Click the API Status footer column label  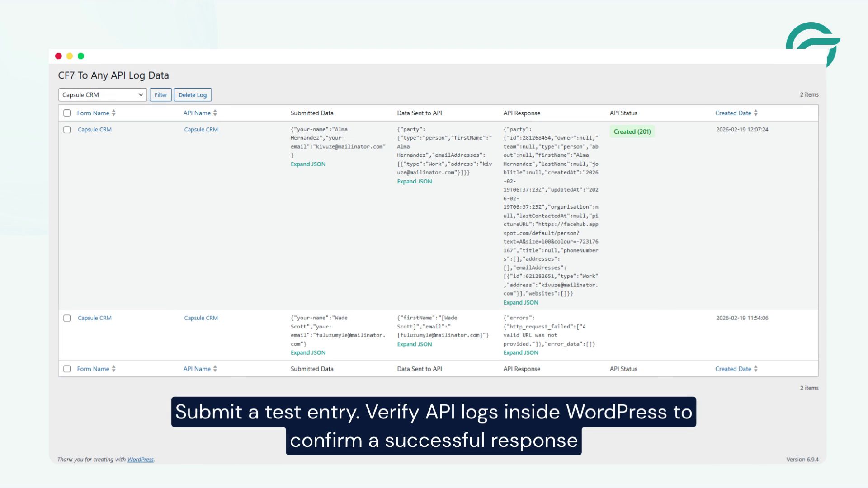pyautogui.click(x=623, y=369)
